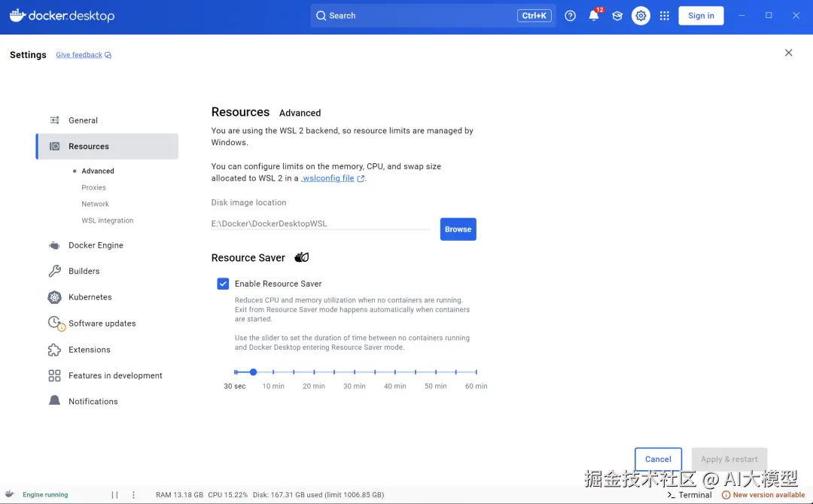
Task: Open Notifications settings section
Action: 108,402
